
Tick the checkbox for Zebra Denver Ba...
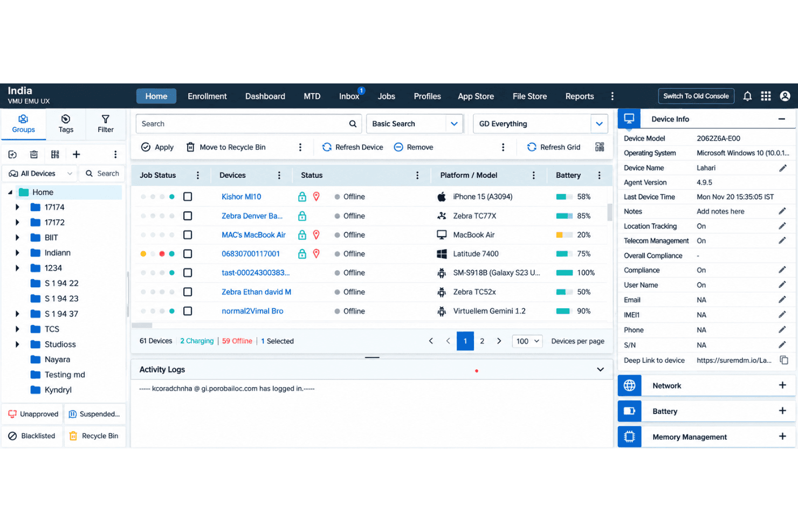tap(188, 216)
